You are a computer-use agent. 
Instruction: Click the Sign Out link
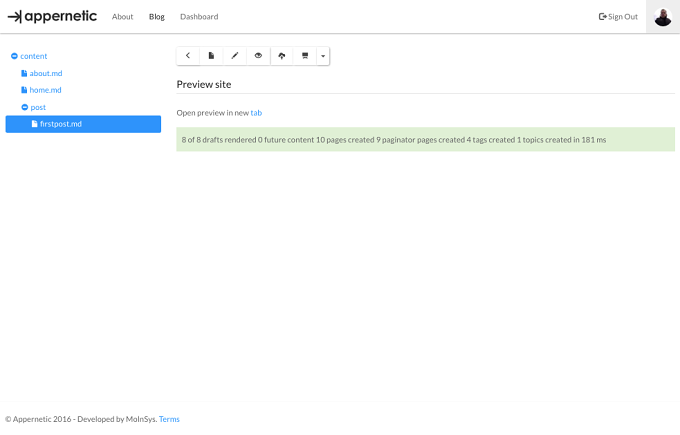(x=618, y=17)
